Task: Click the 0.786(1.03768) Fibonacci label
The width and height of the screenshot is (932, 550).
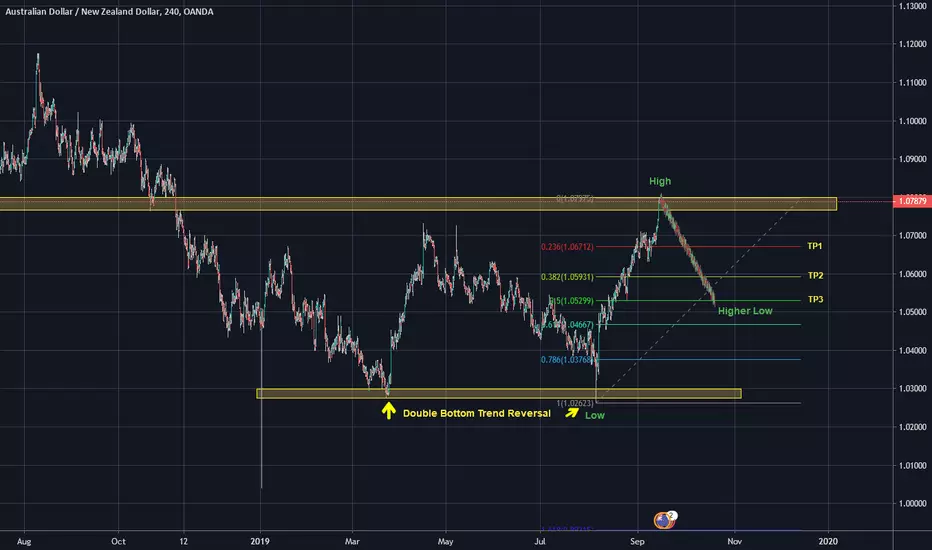Action: [567, 360]
